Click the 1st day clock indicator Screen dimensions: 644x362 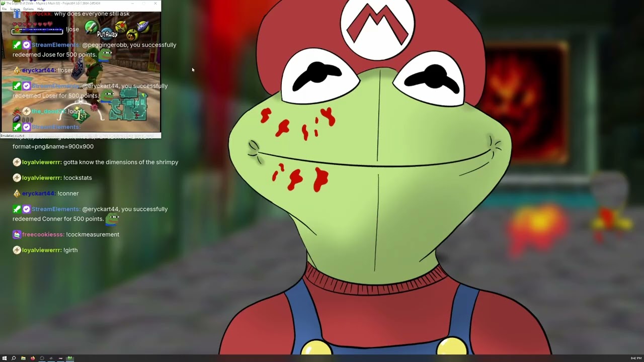pyautogui.click(x=80, y=115)
